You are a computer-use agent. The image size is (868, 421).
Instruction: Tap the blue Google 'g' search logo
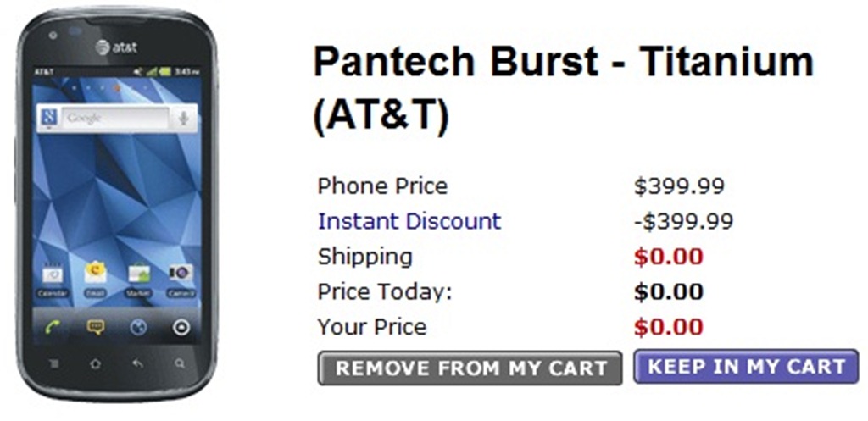[50, 119]
